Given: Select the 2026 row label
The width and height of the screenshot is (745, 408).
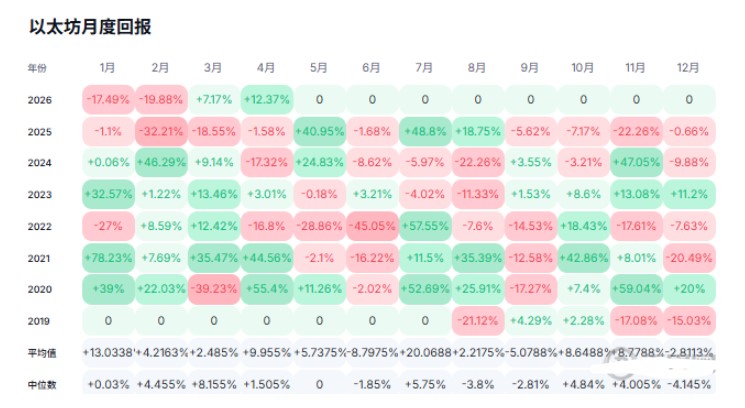Looking at the screenshot, I should [x=40, y=100].
